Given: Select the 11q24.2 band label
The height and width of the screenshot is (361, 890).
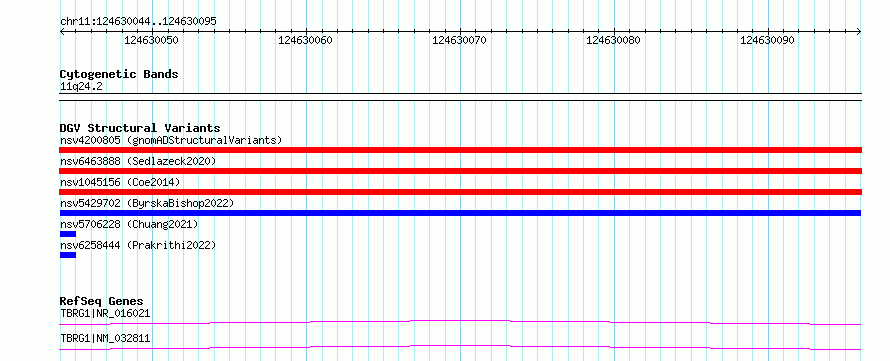Looking at the screenshot, I should point(81,87).
